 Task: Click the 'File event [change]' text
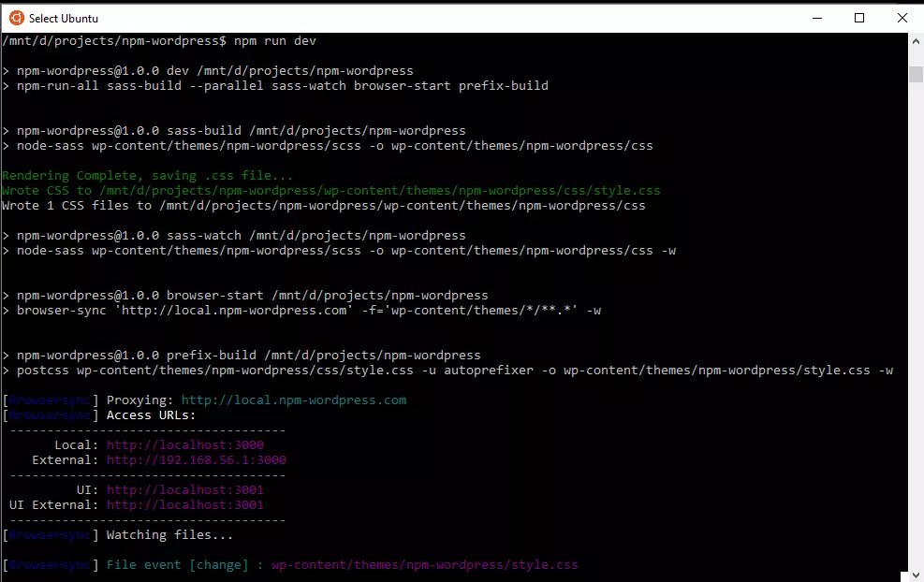177,565
